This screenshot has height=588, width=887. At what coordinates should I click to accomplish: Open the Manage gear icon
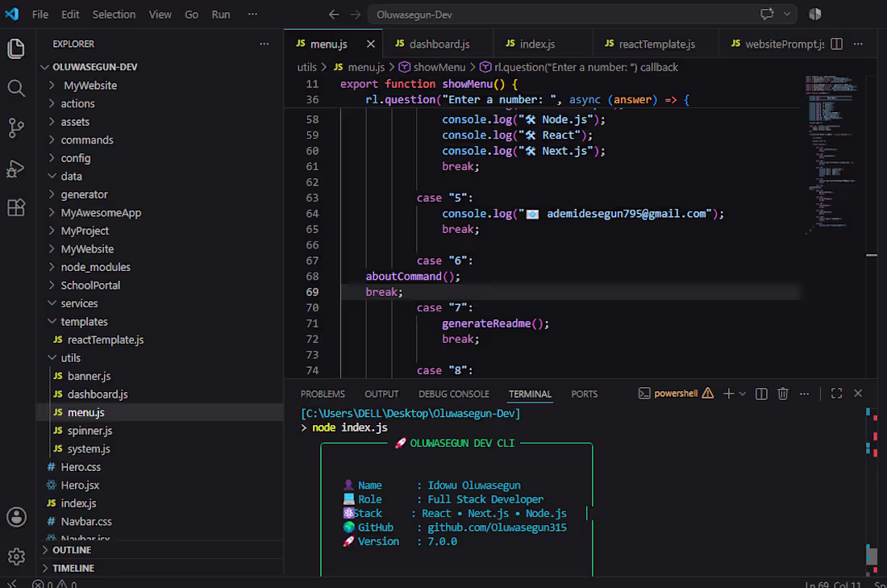tap(16, 557)
